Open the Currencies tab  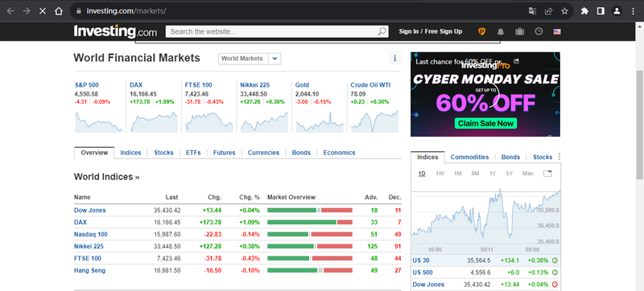coord(263,153)
